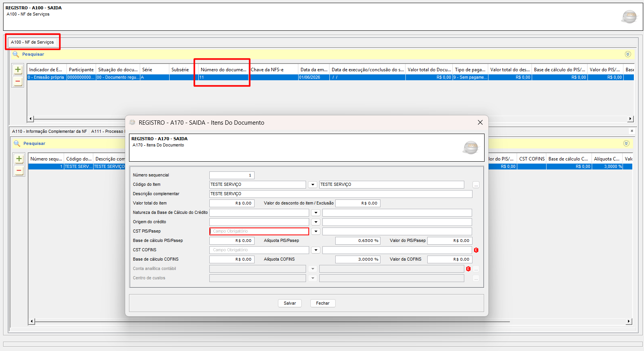Click the Salvar button

(290, 303)
